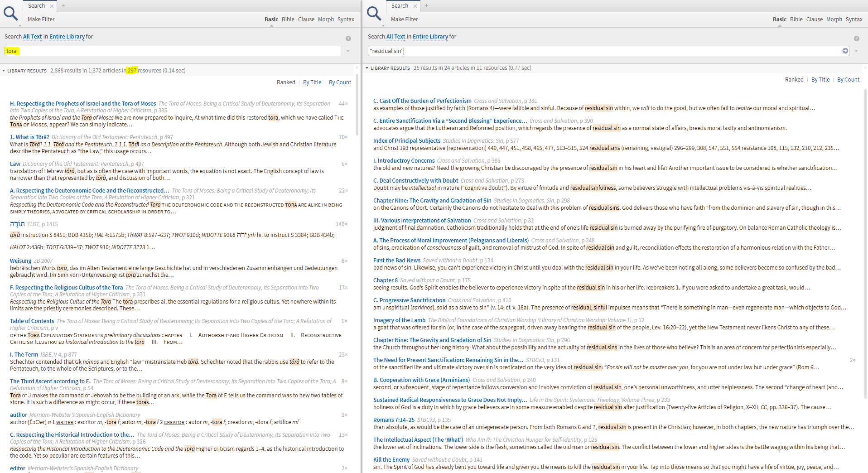The width and height of the screenshot is (868, 473).
Task: Switch right panel to Bible search type
Action: (796, 19)
